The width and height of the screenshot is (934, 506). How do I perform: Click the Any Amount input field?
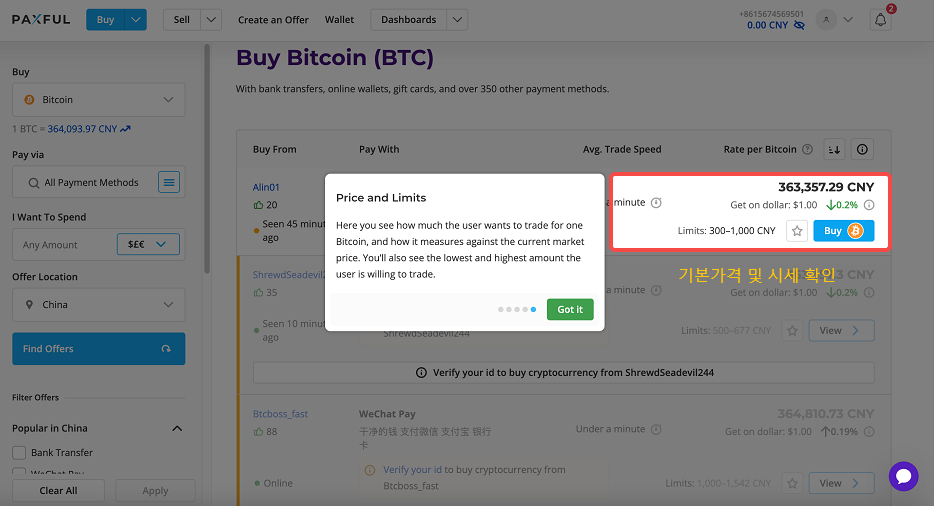[65, 244]
